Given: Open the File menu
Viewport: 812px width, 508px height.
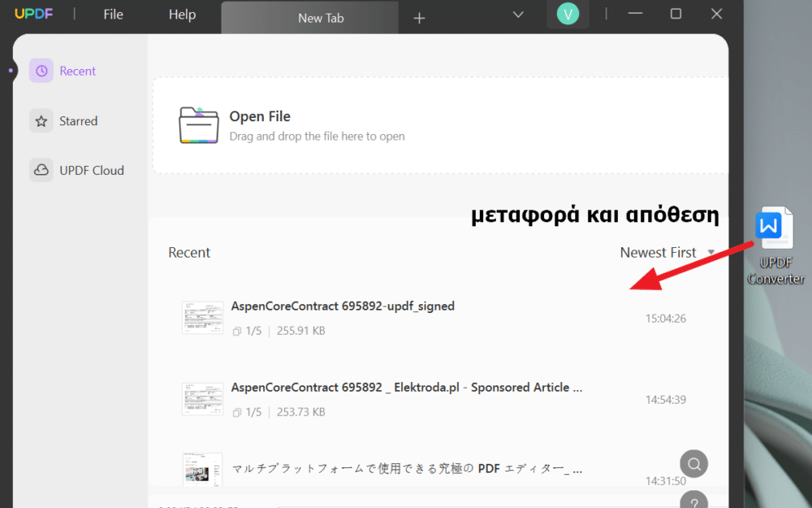Looking at the screenshot, I should coord(114,15).
